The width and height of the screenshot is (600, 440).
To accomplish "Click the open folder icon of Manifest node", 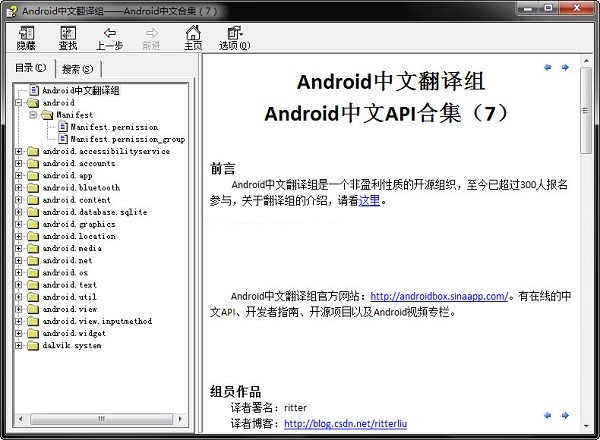I will click(x=47, y=115).
